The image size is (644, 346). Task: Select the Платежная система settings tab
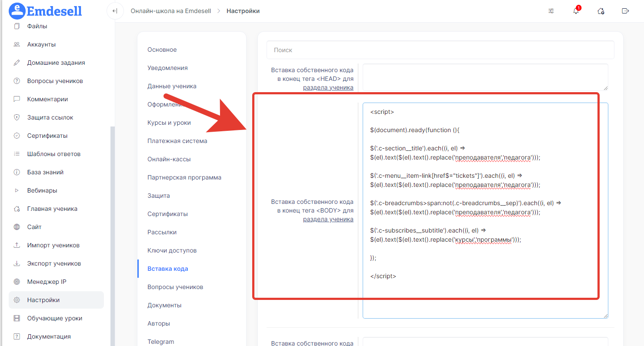(177, 141)
